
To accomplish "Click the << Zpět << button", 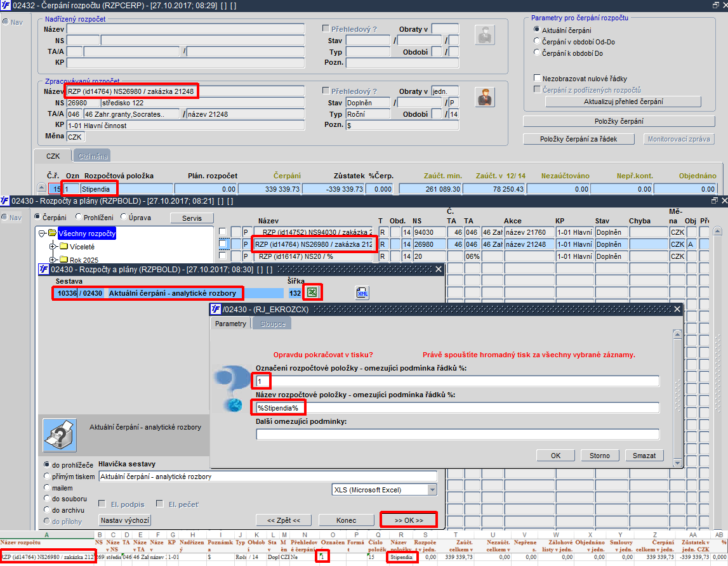I will [x=284, y=520].
